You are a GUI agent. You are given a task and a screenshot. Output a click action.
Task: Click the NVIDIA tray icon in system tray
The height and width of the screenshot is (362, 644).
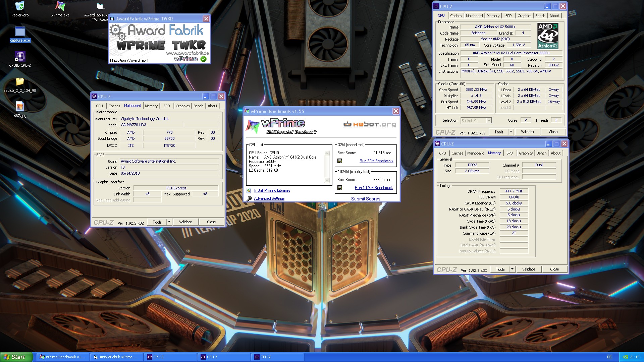click(x=625, y=357)
